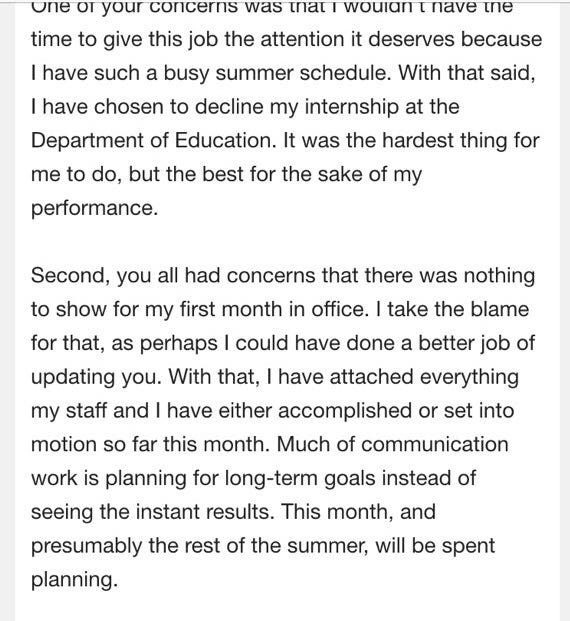Click the gray left margin beside the message

pyautogui.click(x=7, y=310)
